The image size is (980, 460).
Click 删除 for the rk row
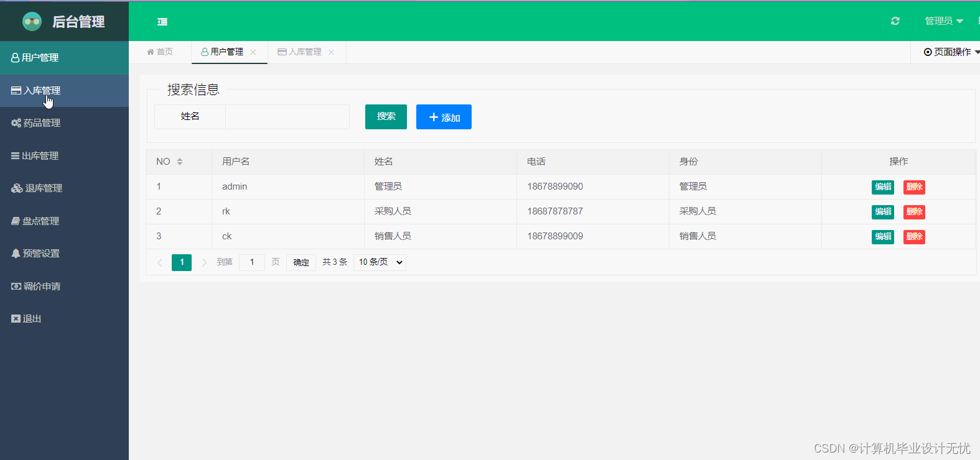(x=914, y=212)
